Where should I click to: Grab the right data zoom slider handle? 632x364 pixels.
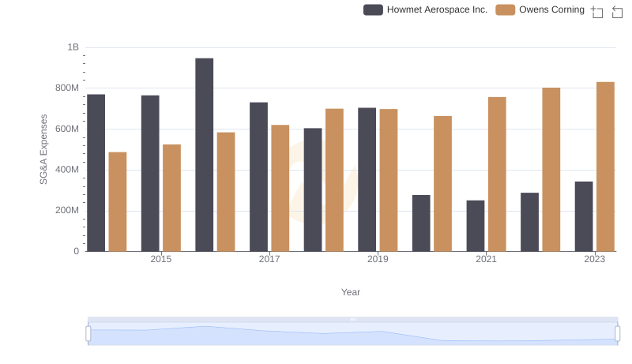[x=617, y=334]
